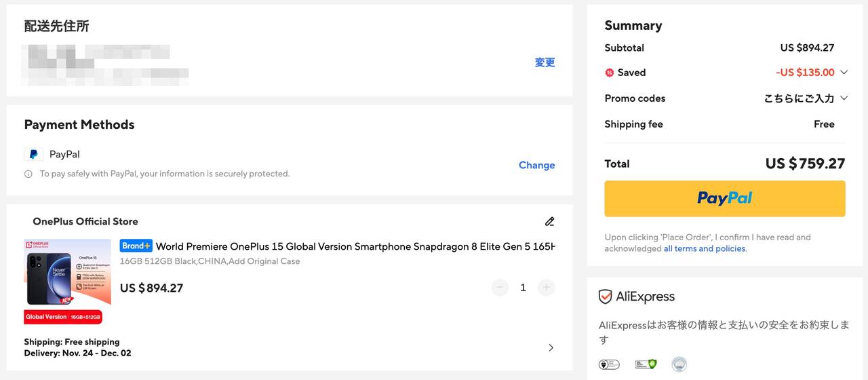Click Change to switch payment method

[536, 165]
